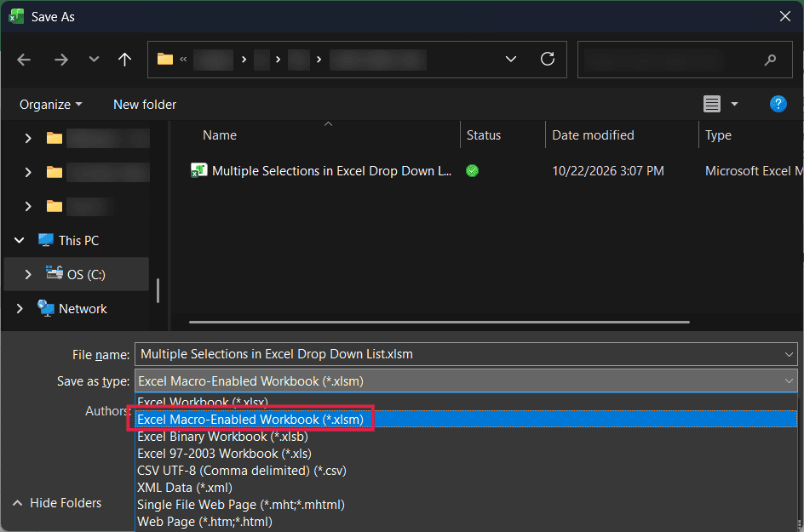The height and width of the screenshot is (532, 804).
Task: Click the OS (C:) drive icon
Action: tap(55, 272)
